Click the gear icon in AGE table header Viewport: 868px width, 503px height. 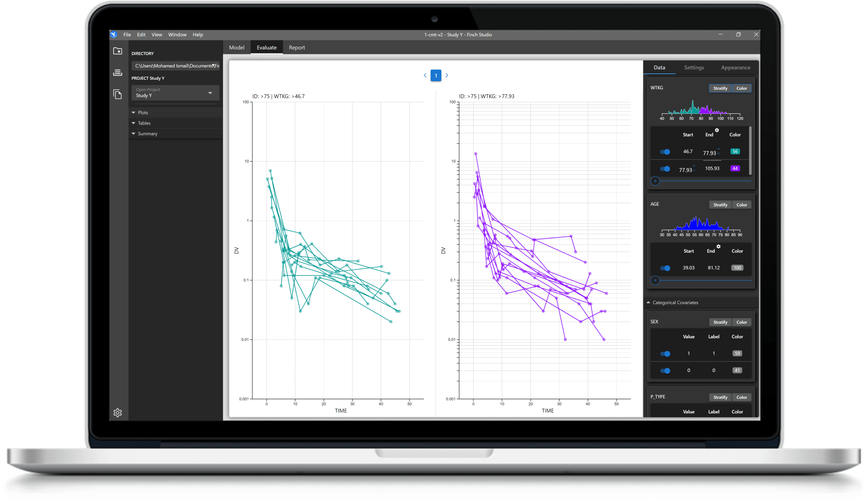[x=718, y=247]
